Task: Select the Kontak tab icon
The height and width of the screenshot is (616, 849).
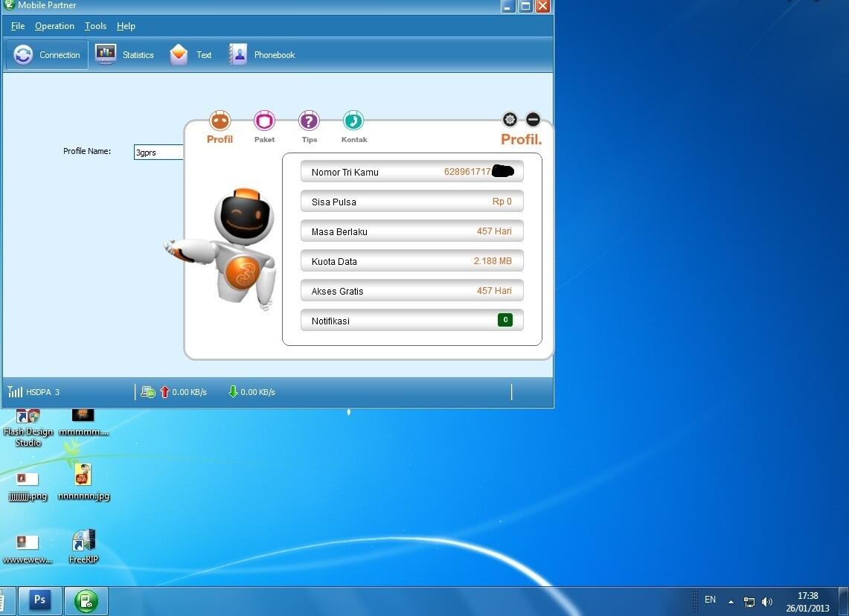Action: (x=353, y=121)
